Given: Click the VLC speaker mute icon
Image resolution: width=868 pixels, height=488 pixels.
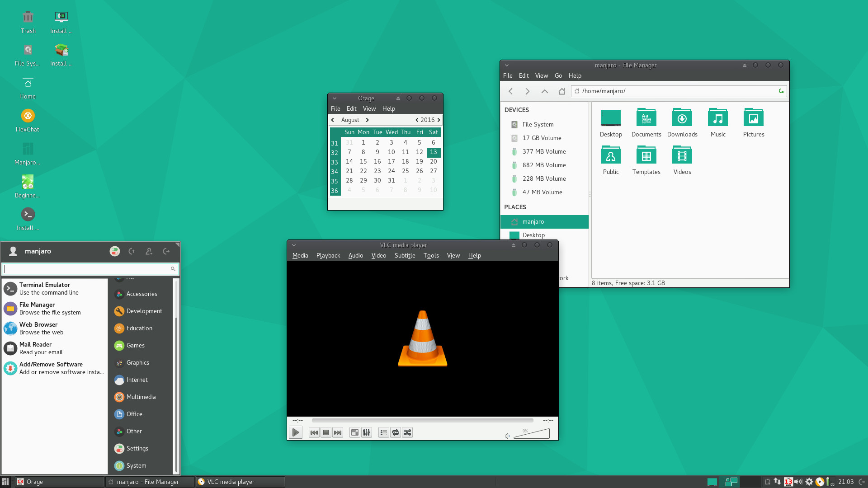Looking at the screenshot, I should [507, 436].
